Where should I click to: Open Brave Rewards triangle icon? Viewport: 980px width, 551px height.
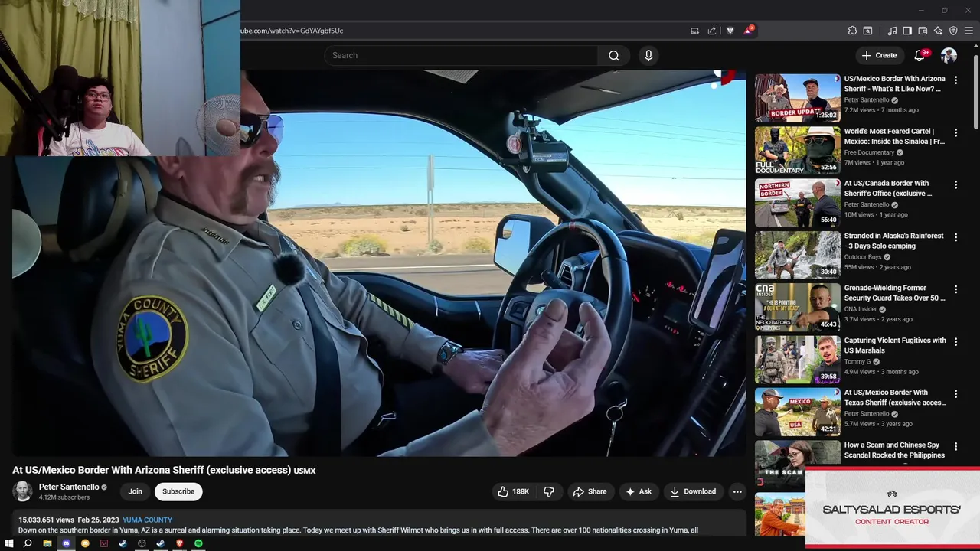tap(748, 31)
